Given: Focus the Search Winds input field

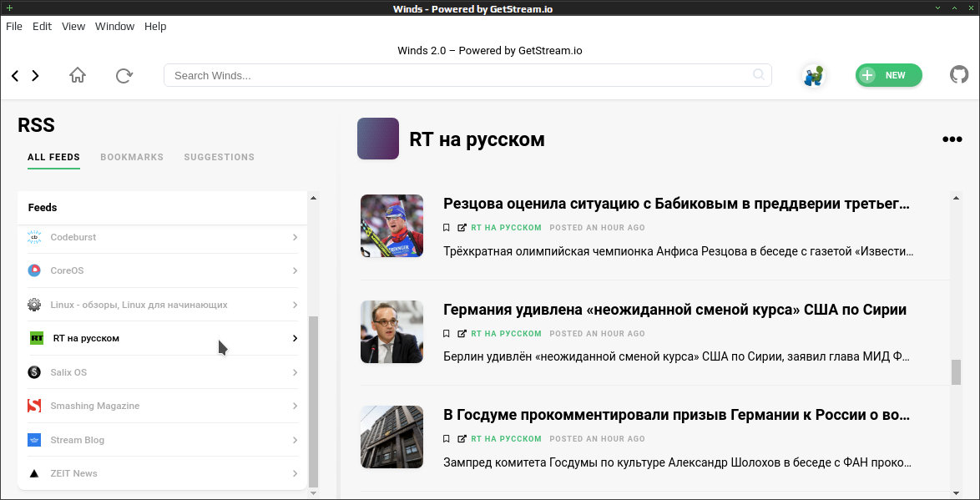Looking at the screenshot, I should click(467, 75).
